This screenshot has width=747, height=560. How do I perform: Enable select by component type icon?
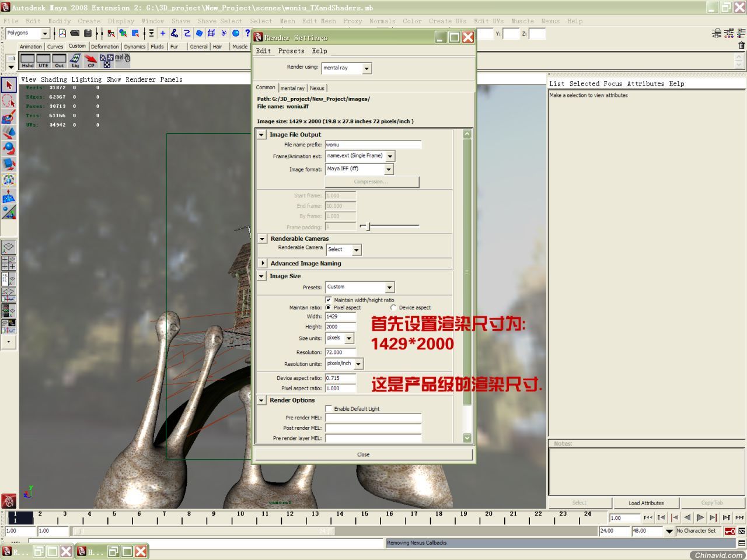click(135, 33)
